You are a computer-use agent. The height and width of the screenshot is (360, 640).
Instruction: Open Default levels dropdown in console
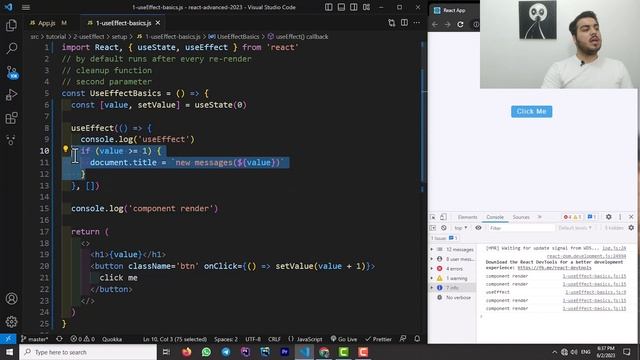tap(575, 228)
